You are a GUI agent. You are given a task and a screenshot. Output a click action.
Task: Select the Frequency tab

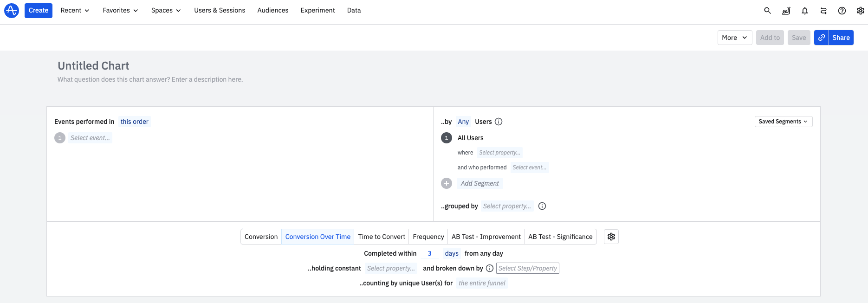click(x=428, y=237)
